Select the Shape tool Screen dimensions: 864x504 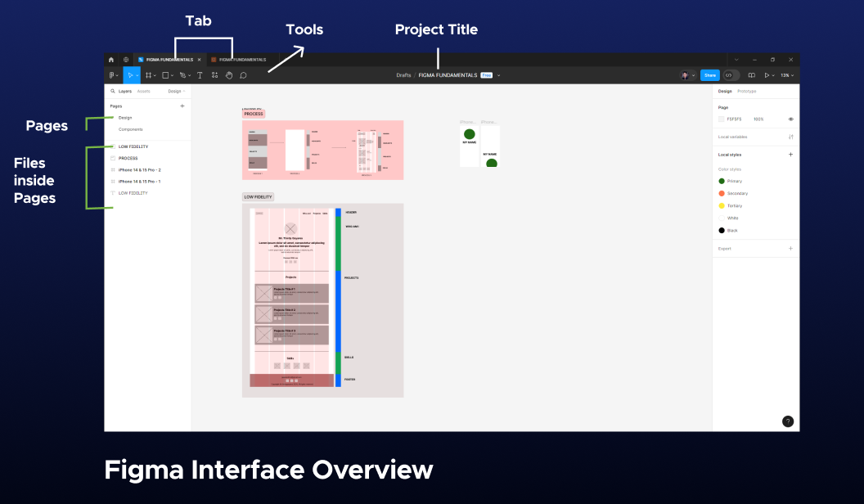pyautogui.click(x=165, y=74)
